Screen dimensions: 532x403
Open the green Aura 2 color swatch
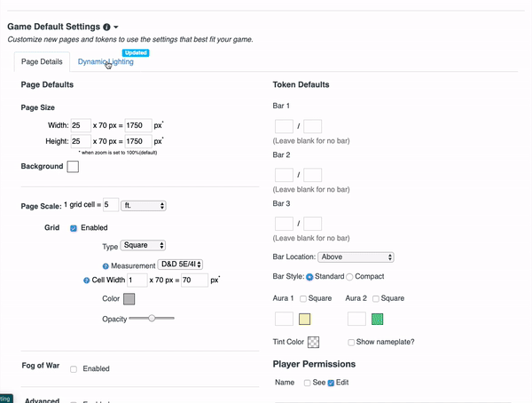pos(378,319)
